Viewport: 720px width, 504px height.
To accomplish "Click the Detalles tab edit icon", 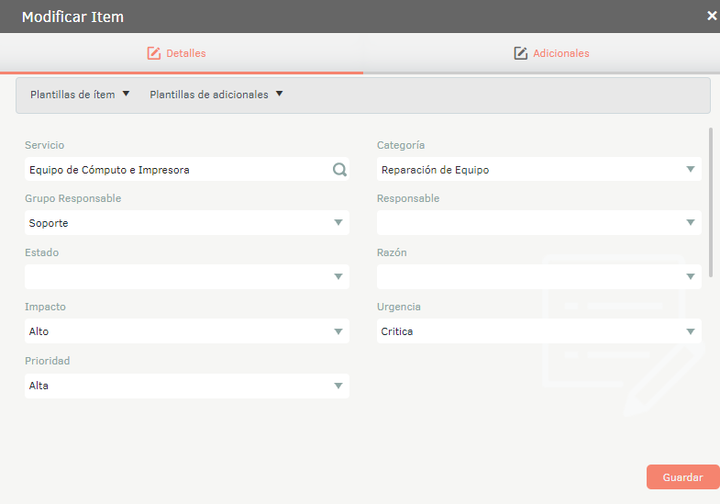I will point(154,53).
